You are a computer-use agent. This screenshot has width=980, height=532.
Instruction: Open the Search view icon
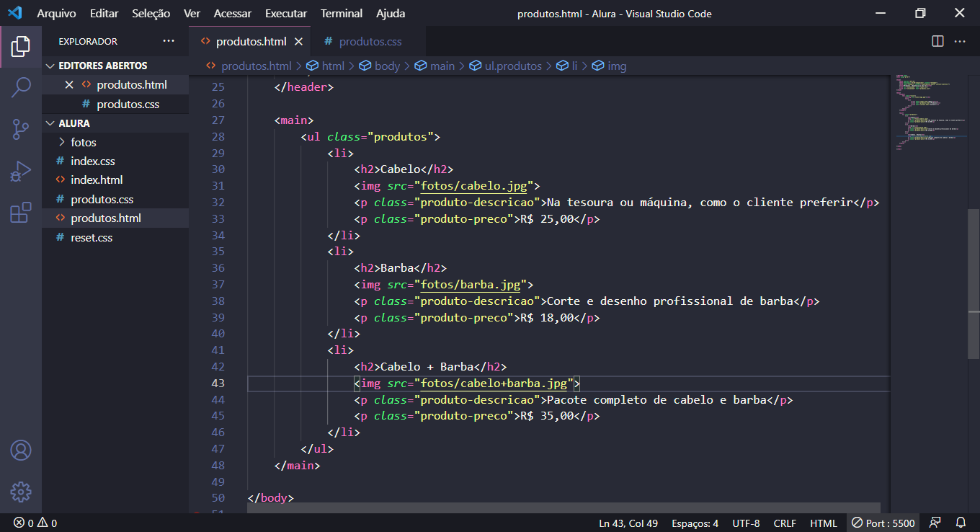coord(21,88)
